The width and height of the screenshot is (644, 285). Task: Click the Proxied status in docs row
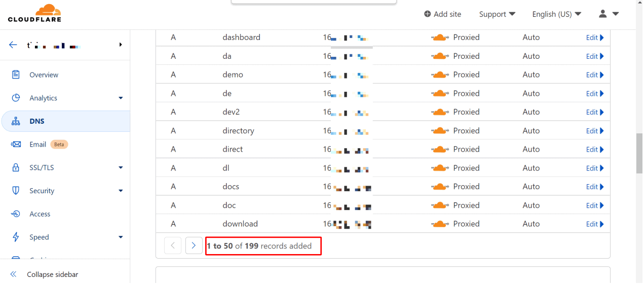tap(466, 187)
